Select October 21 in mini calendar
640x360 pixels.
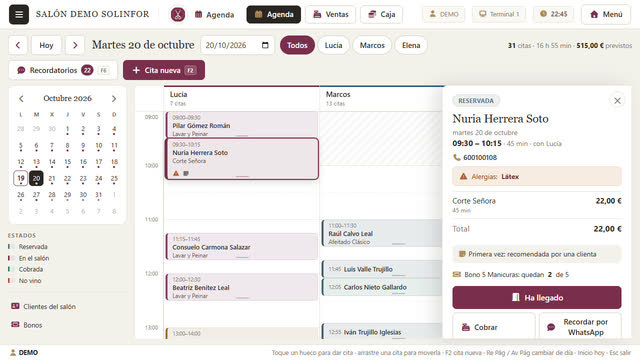coord(52,178)
